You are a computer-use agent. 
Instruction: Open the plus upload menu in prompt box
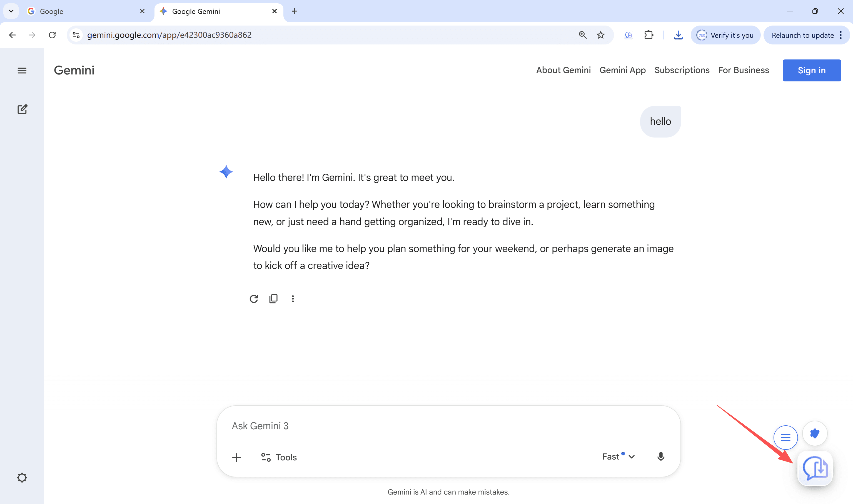point(237,458)
